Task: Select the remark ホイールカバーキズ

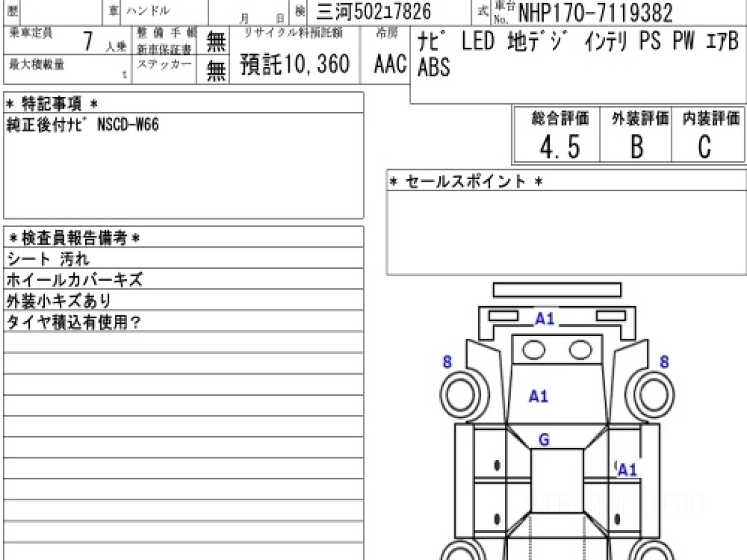Action: tap(75, 279)
